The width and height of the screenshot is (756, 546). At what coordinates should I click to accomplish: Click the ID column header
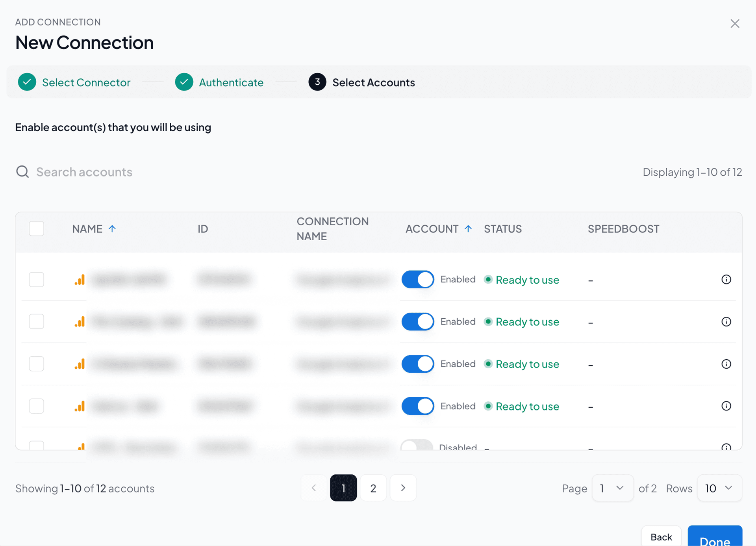(203, 229)
